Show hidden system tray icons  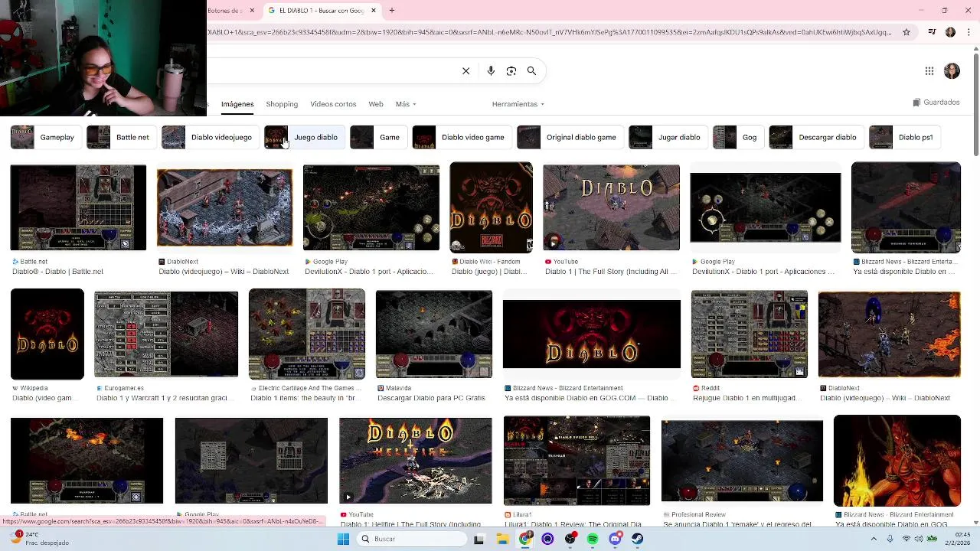pos(874,539)
